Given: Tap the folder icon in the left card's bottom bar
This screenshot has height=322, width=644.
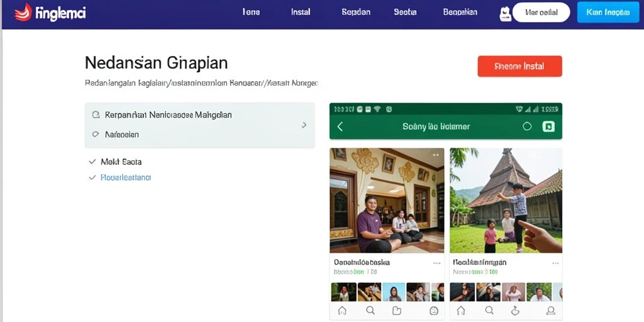Looking at the screenshot, I should pos(397,311).
